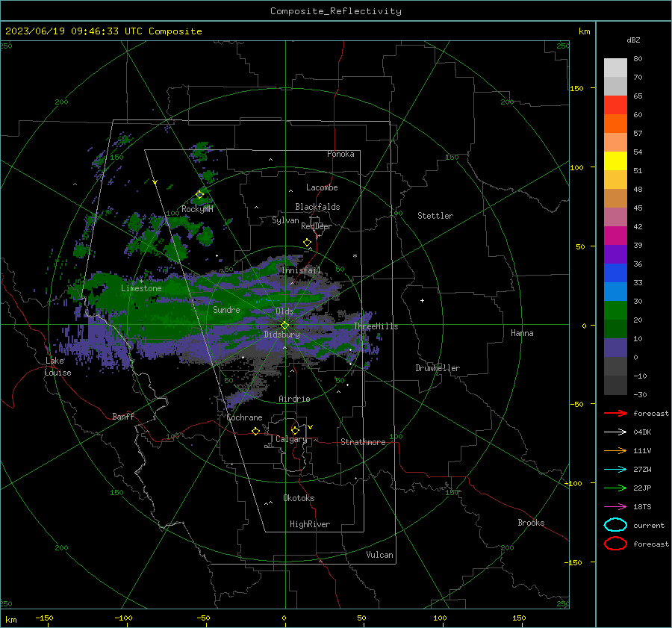Pick the 36 dBZ purple color swatch
Screen dimensions: 672x628
615,255
